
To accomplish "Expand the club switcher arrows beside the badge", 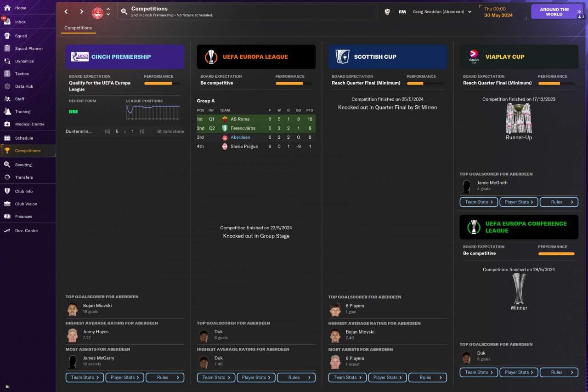I will pos(108,12).
